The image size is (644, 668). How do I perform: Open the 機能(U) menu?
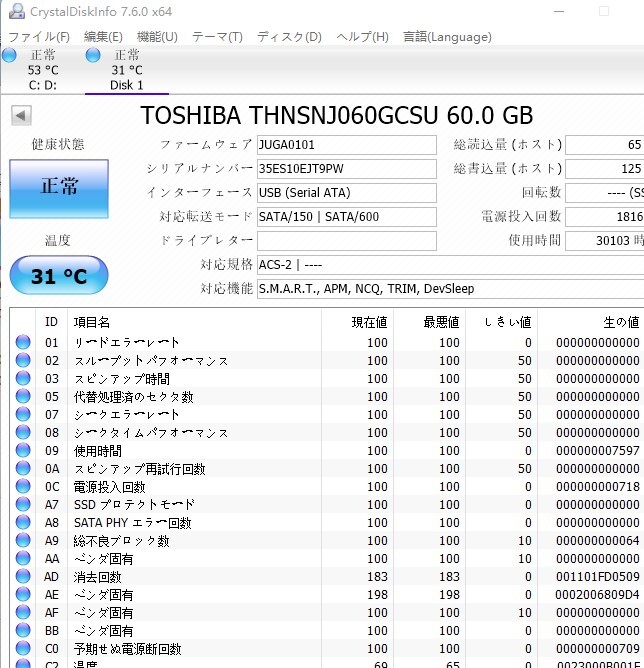coord(157,37)
